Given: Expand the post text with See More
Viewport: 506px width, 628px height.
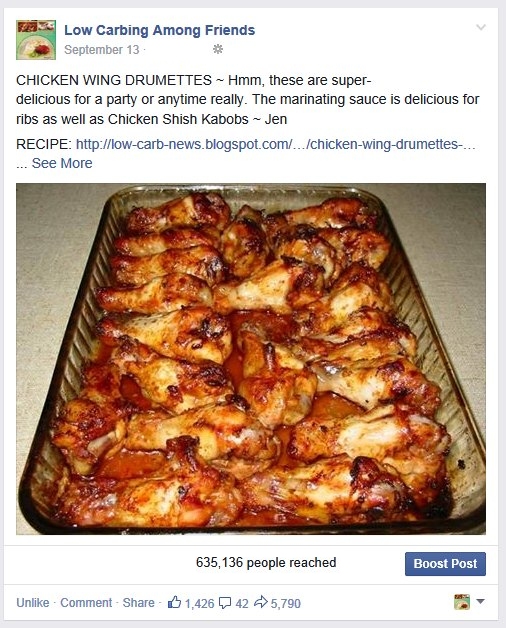Looking at the screenshot, I should (x=62, y=163).
